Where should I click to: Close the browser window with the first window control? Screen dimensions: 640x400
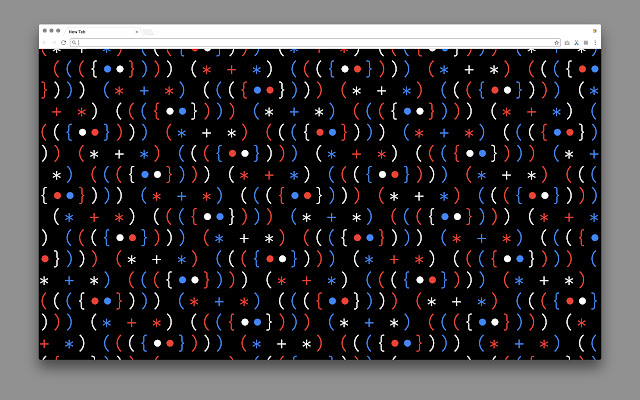45,31
